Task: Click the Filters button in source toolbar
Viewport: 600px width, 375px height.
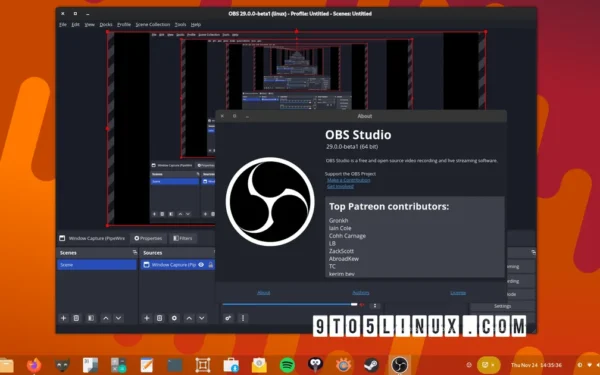Action: (183, 238)
